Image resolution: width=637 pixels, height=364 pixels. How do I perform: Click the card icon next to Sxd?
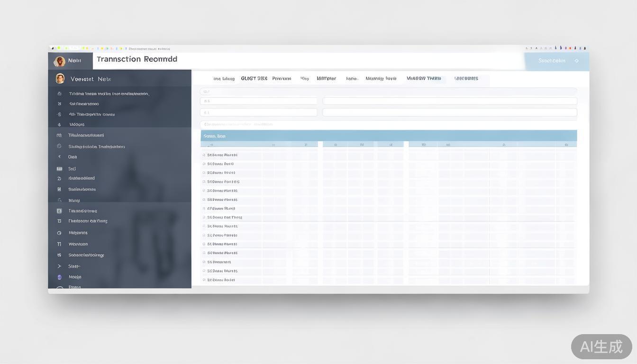pos(59,169)
